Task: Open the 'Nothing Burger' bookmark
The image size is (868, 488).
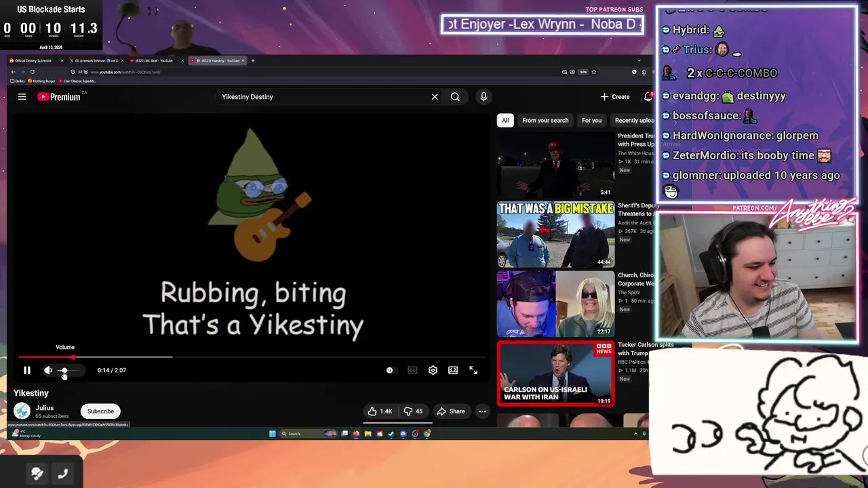Action: coord(41,81)
